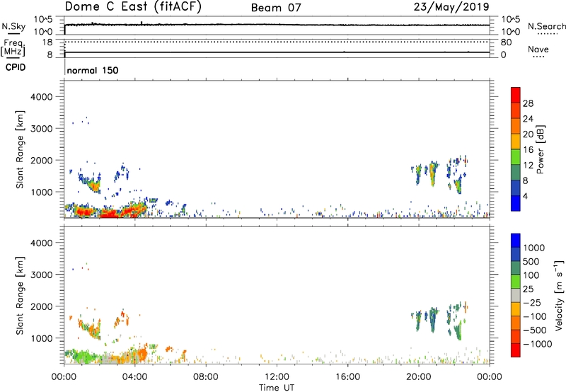The image size is (566, 392).
Task: Click the '10^5' left noise axis label
Action: pos(43,20)
